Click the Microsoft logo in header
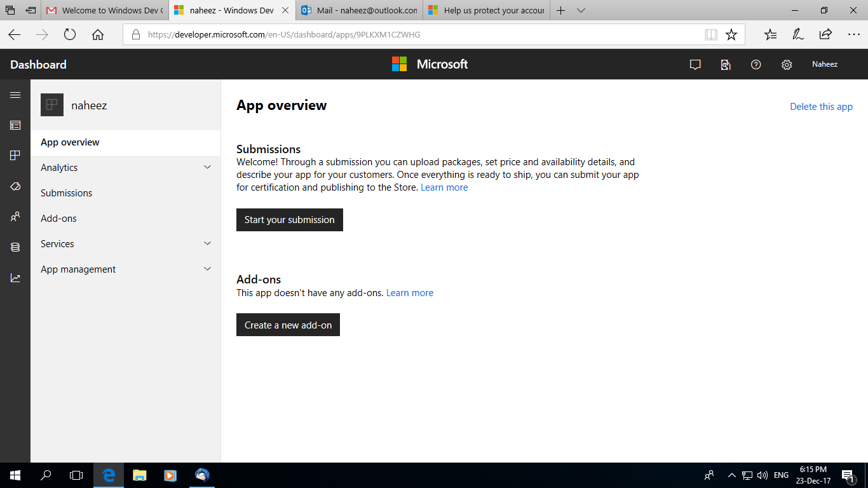This screenshot has width=868, height=488. [x=430, y=64]
